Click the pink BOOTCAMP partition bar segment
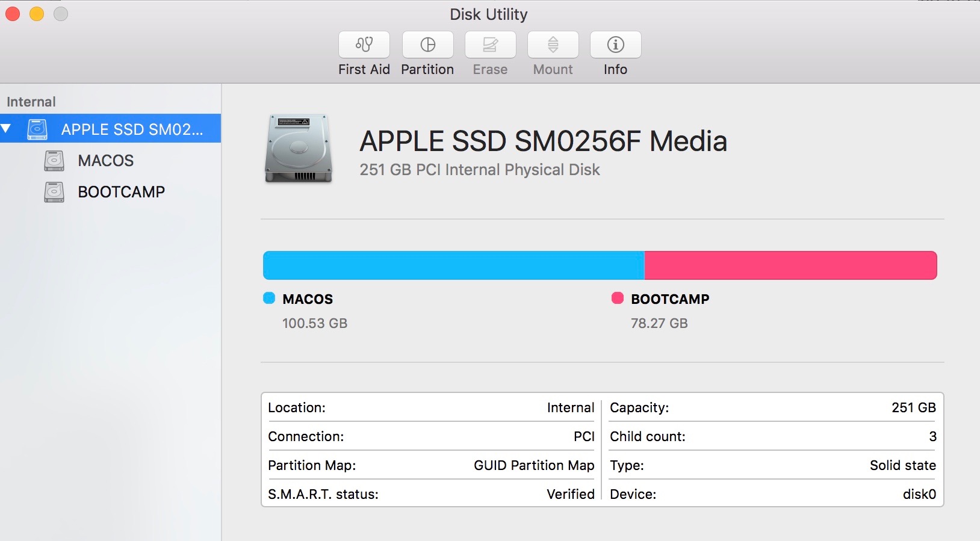The height and width of the screenshot is (541, 980). pos(790,265)
